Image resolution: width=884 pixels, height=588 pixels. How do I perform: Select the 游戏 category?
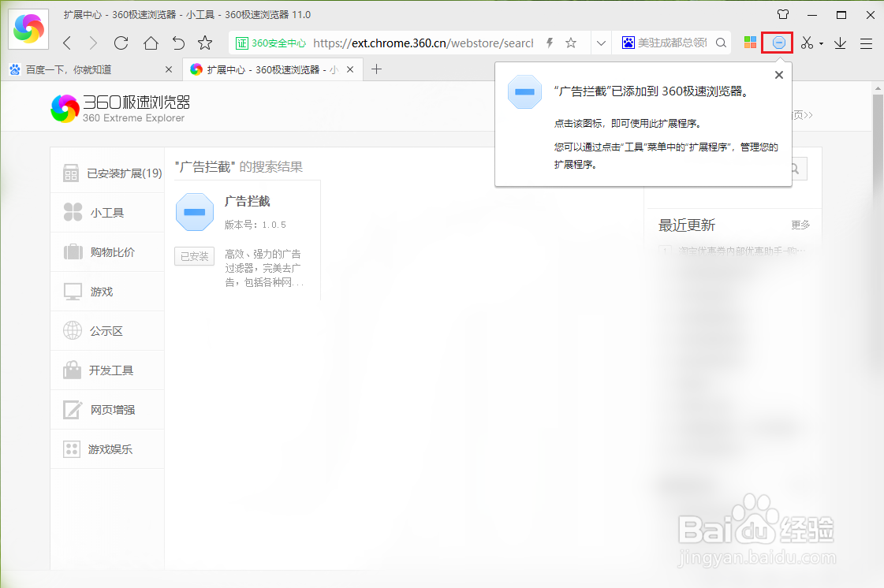click(x=107, y=292)
